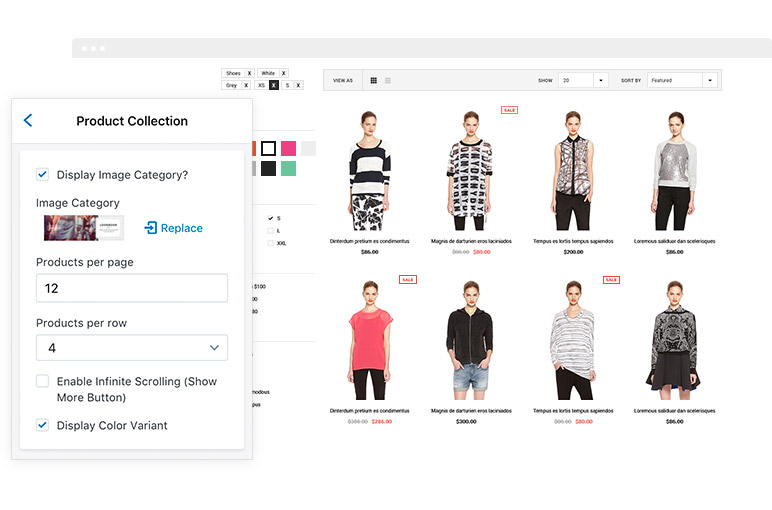Toggle Display Color Variant checkbox
The image size is (772, 510).
click(x=42, y=425)
